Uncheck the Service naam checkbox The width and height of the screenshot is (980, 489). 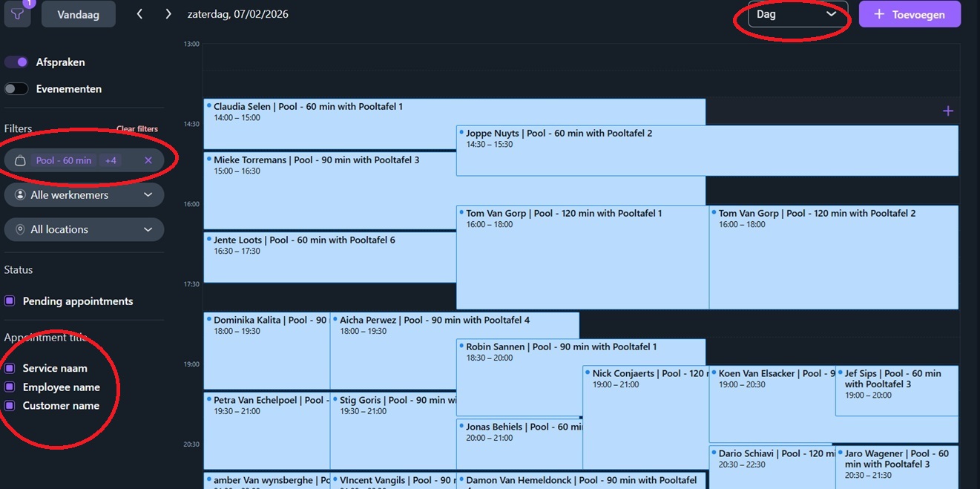(x=10, y=368)
